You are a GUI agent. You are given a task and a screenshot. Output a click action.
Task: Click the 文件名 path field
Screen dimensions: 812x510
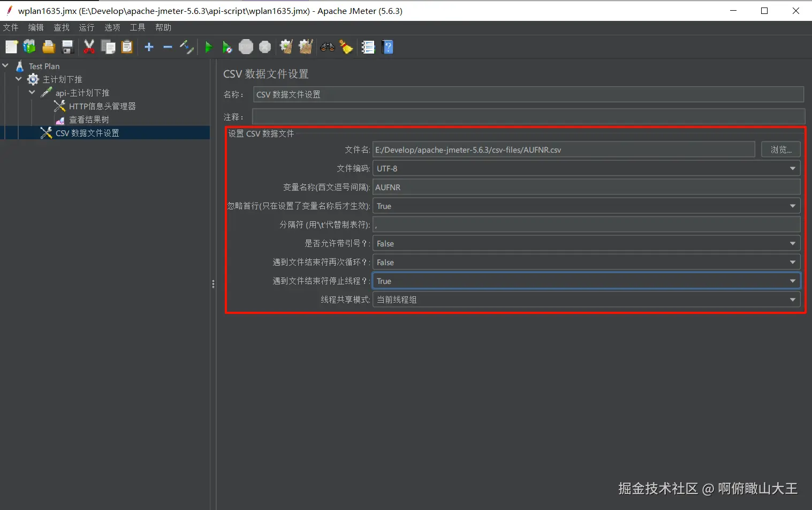[x=564, y=149]
